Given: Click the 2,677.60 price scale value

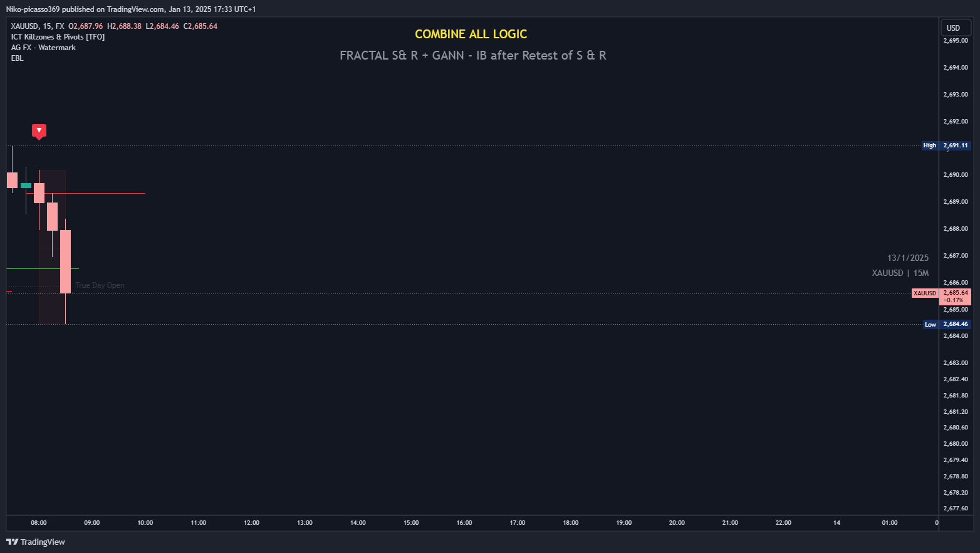Looking at the screenshot, I should click(956, 508).
